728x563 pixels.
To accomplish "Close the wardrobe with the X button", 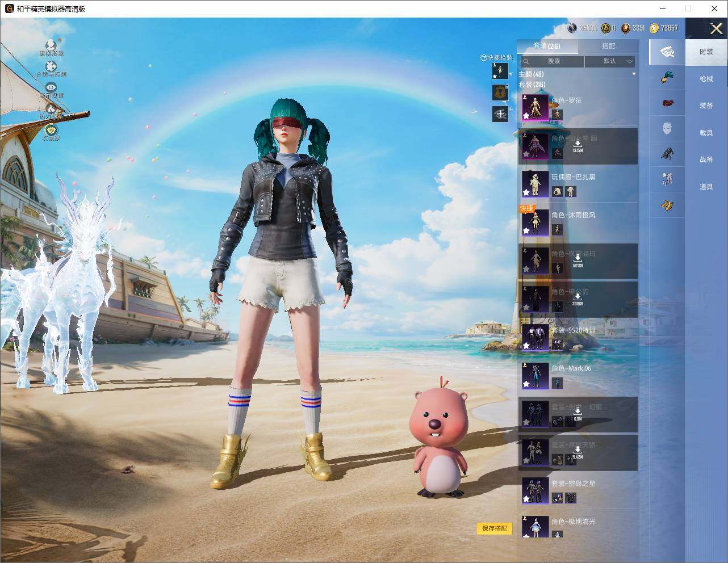I will (716, 28).
